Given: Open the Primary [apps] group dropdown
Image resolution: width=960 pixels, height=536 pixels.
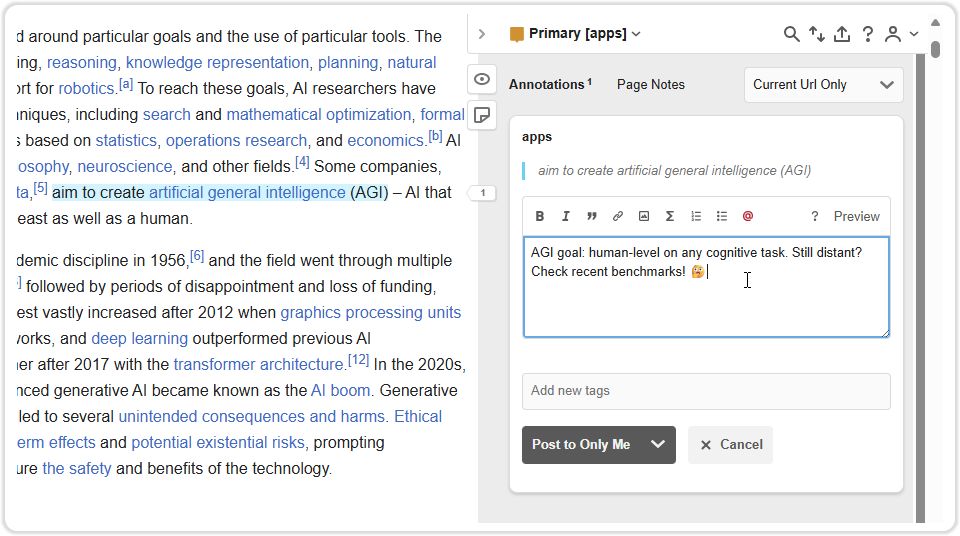Looking at the screenshot, I should point(575,34).
